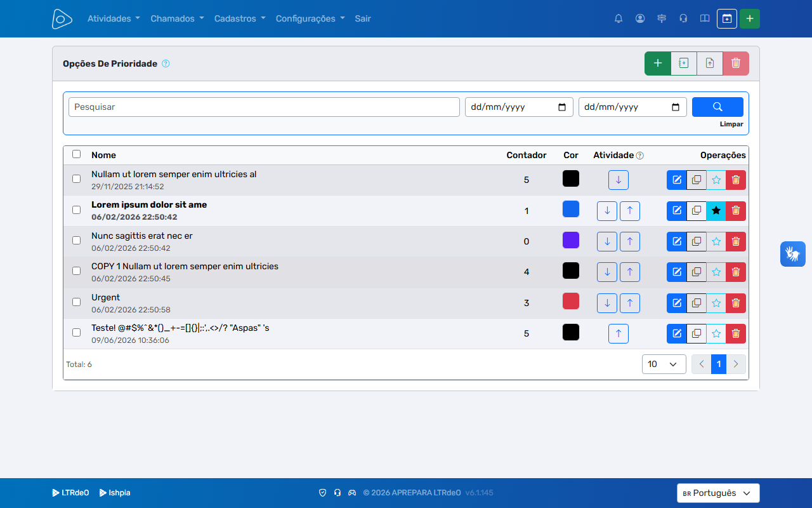Click the blue search magnifier button
The image size is (812, 508).
tap(717, 107)
